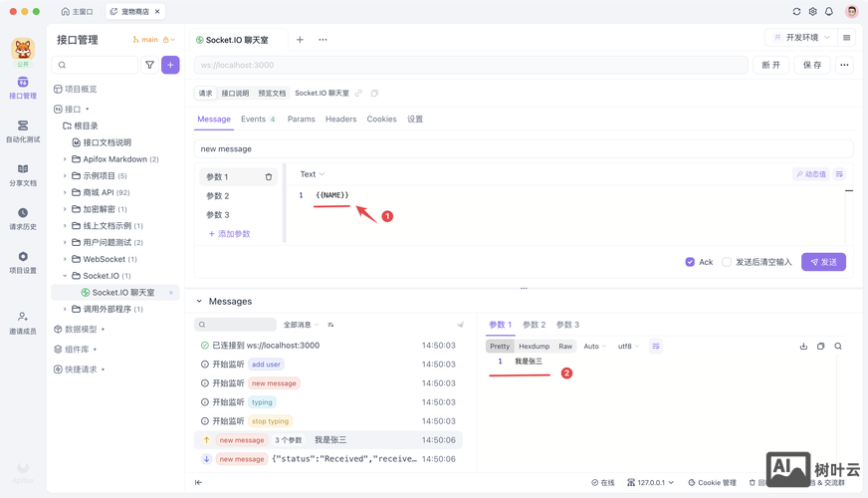Open more actions ellipsis beside 保存
Screen dimensions: 868x498
click(x=844, y=65)
